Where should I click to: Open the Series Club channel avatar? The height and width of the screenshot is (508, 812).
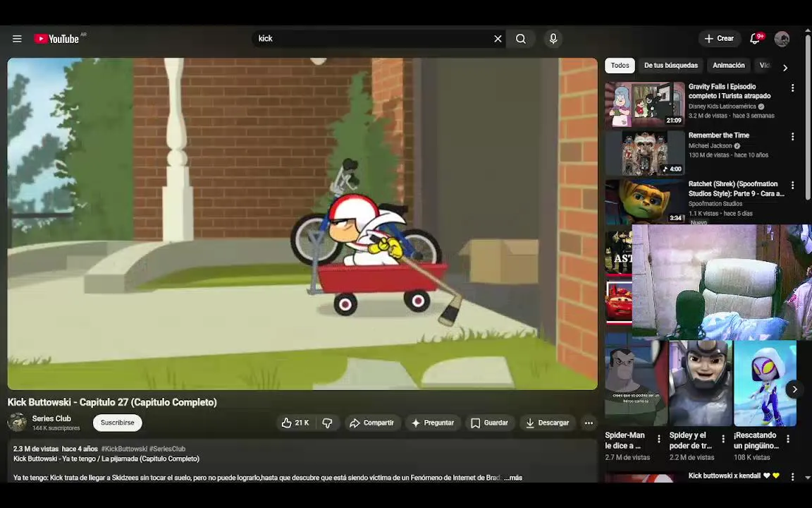(17, 423)
